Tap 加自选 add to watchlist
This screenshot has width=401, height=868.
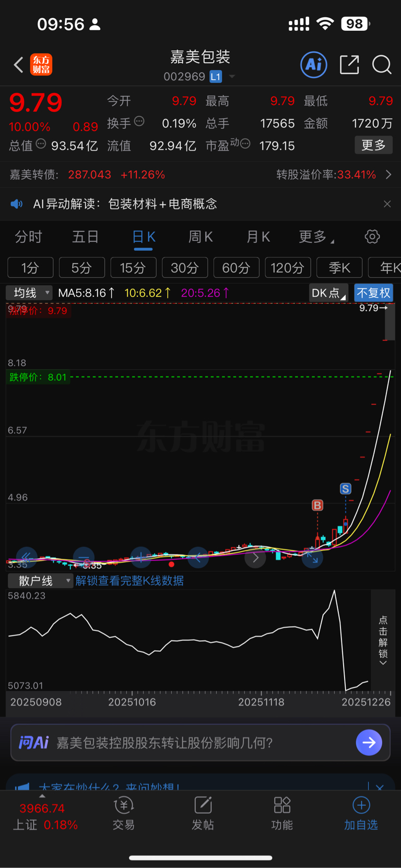(361, 814)
